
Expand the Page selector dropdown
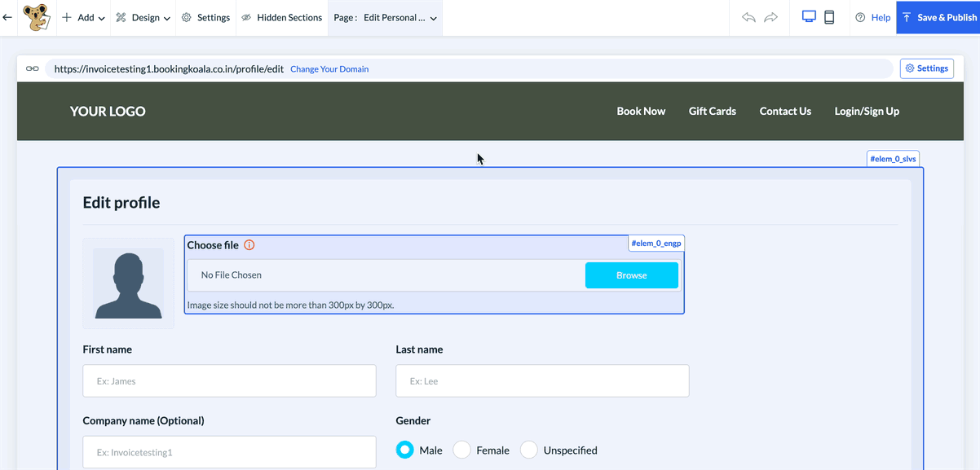(x=385, y=17)
